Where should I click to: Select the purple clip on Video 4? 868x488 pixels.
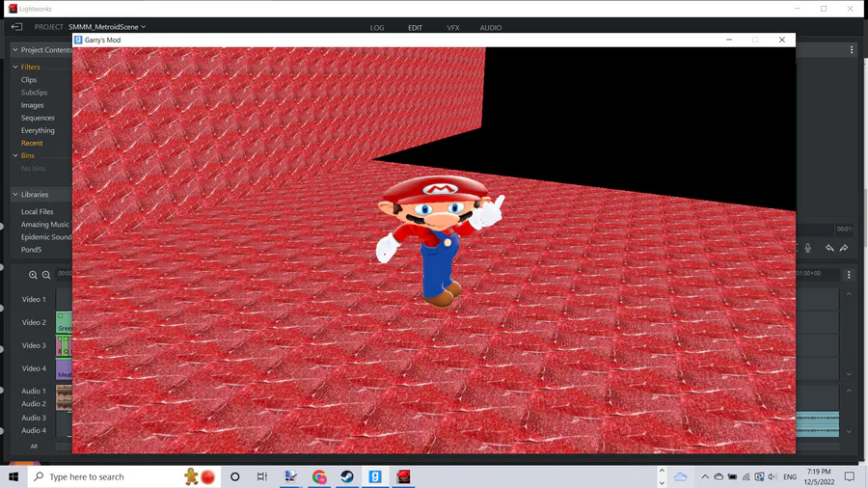pos(65,368)
